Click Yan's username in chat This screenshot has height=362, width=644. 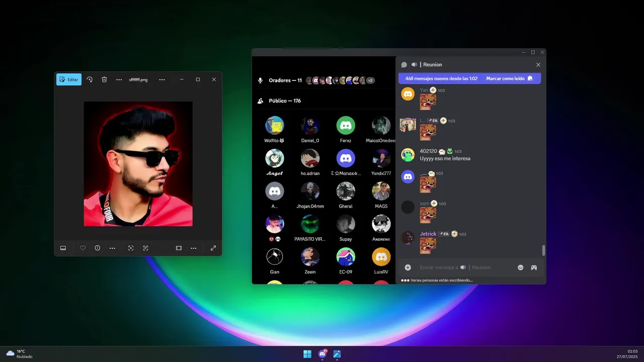[x=424, y=90]
